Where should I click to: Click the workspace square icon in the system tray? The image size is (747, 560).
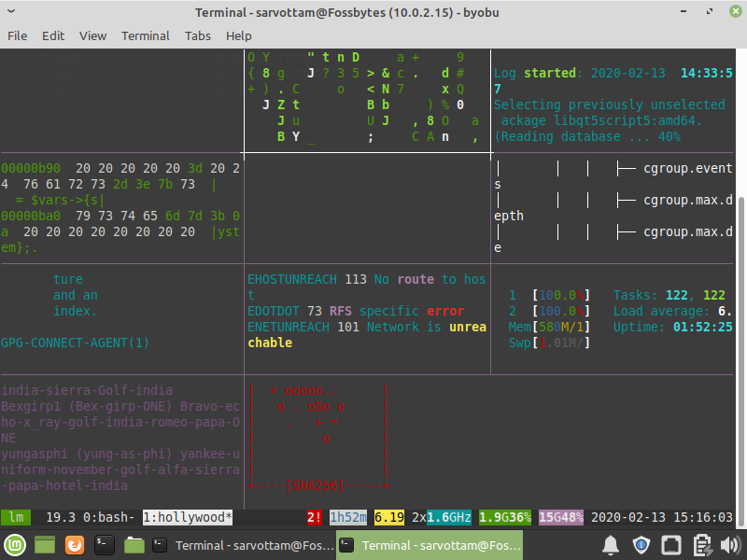coord(671,545)
